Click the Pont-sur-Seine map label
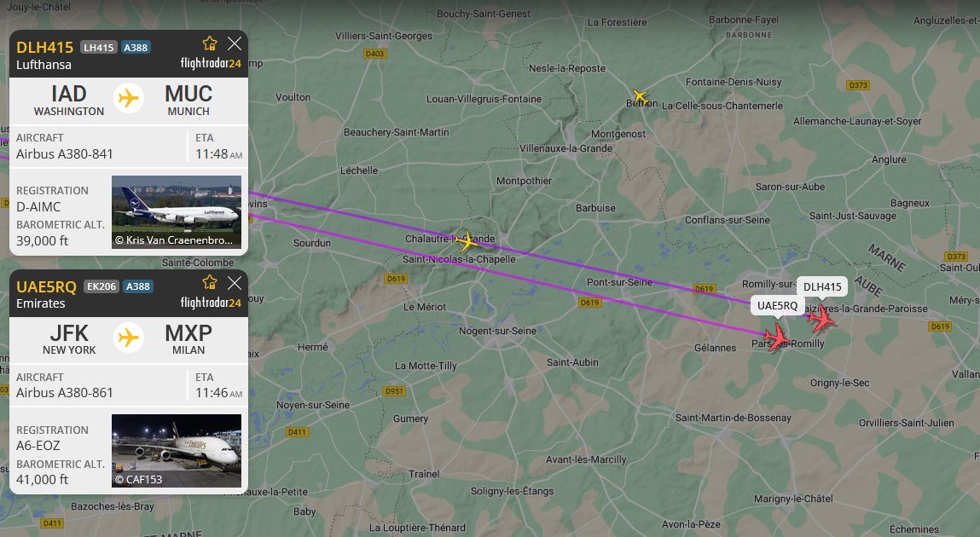 pos(619,282)
